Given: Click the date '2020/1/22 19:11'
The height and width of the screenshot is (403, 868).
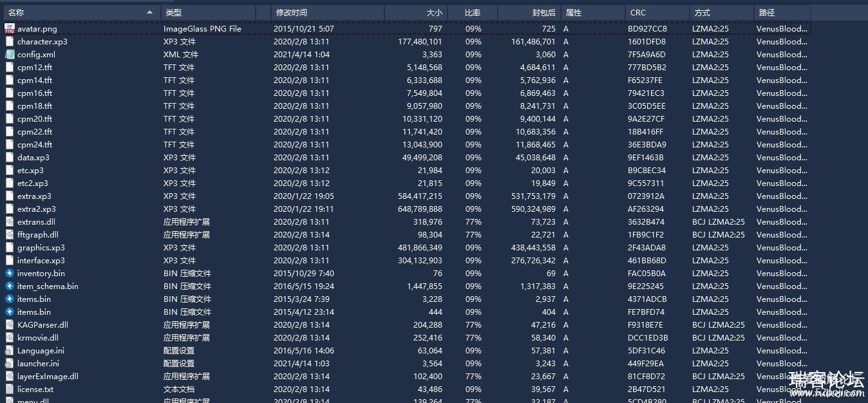Looking at the screenshot, I should pyautogui.click(x=304, y=209).
